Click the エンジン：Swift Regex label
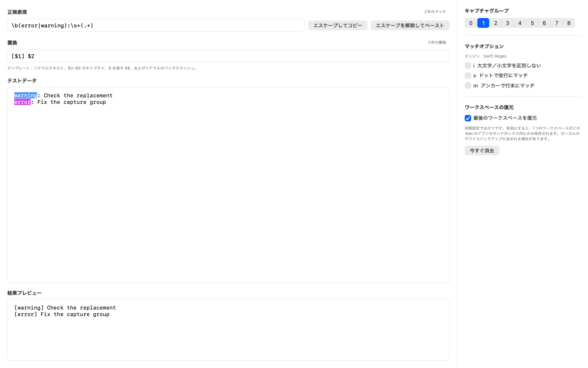Screen dimensions: 588x368 click(486, 56)
